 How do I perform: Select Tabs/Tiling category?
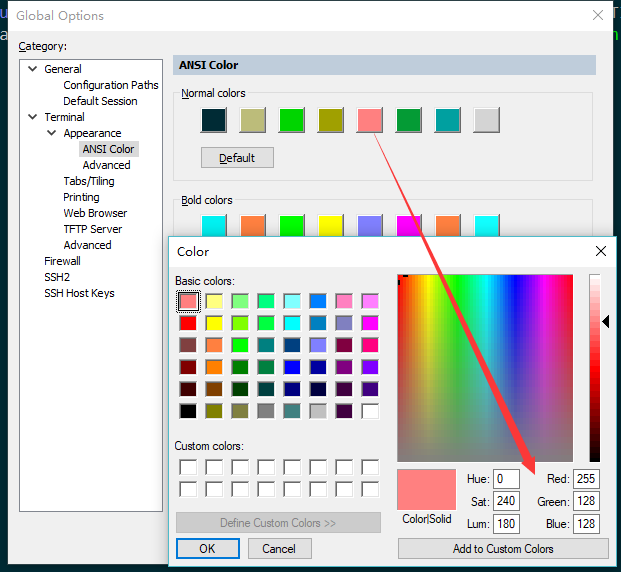point(89,181)
